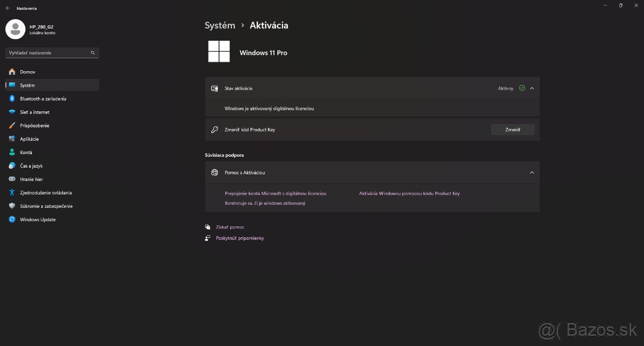
Task: Click the Hranie hier game controller icon
Action: (x=12, y=179)
